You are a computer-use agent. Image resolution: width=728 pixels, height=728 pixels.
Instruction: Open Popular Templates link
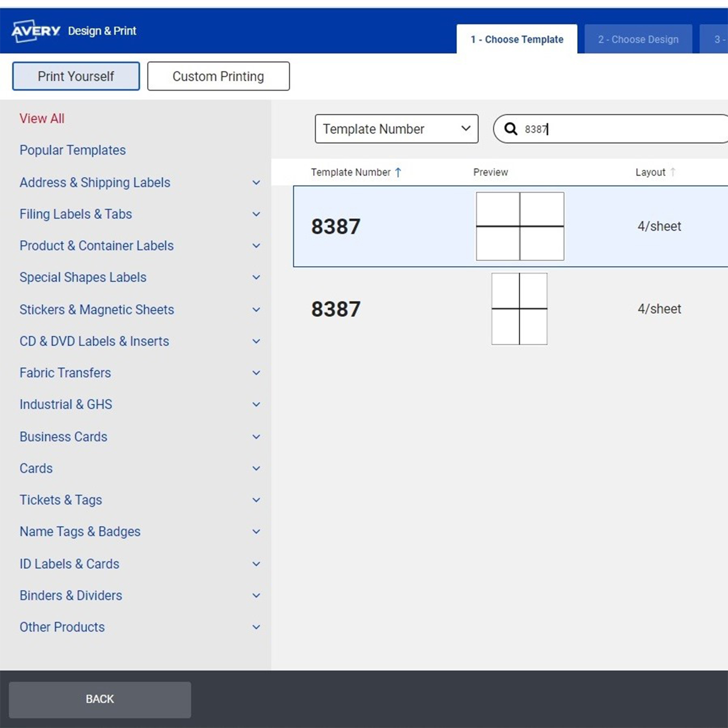[x=72, y=150]
